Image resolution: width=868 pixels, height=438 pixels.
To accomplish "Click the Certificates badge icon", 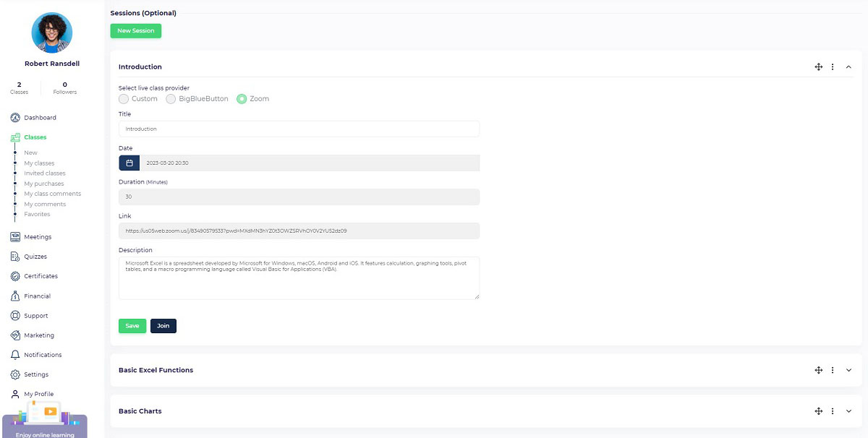I will [x=15, y=276].
